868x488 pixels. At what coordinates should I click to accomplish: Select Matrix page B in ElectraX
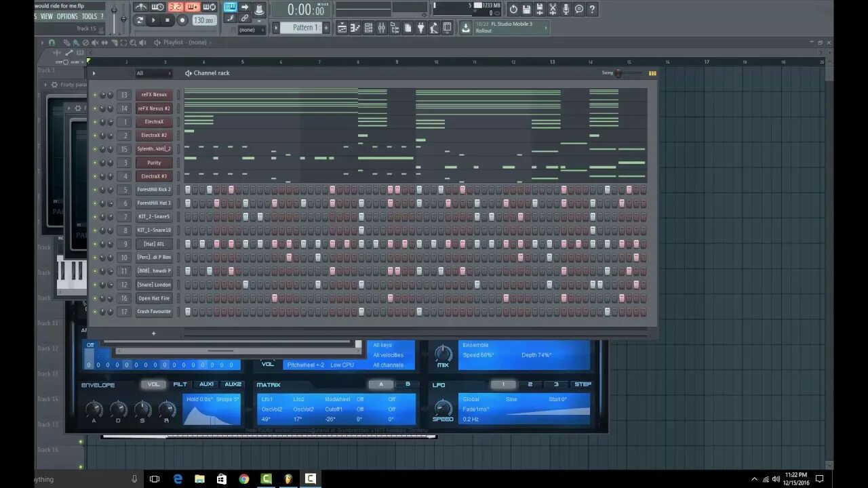pyautogui.click(x=408, y=384)
